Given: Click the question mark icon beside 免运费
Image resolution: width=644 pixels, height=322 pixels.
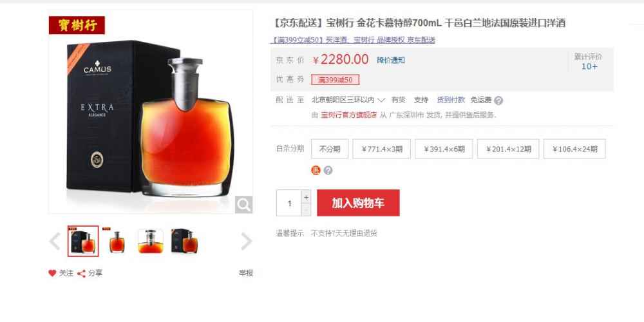Looking at the screenshot, I should tap(498, 100).
